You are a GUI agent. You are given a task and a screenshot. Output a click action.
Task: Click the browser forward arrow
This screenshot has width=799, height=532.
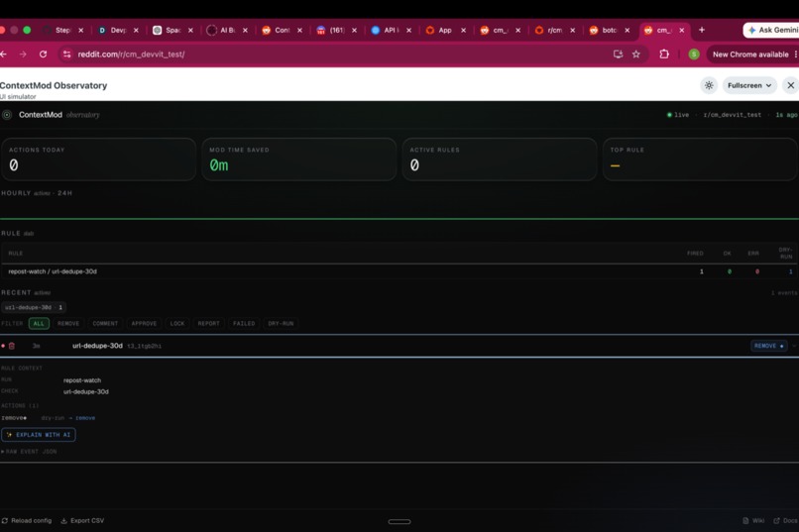tap(23, 53)
